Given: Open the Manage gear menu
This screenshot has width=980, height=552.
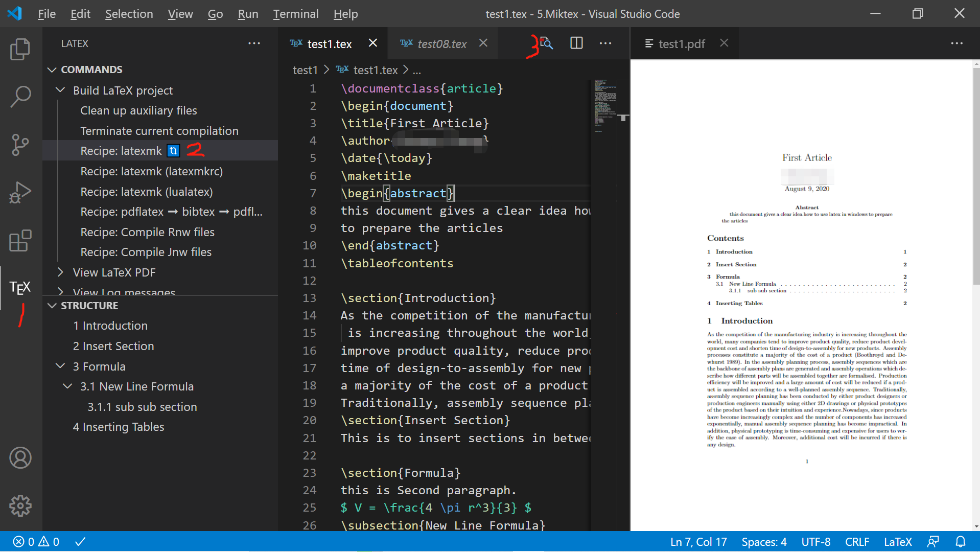Looking at the screenshot, I should (20, 506).
